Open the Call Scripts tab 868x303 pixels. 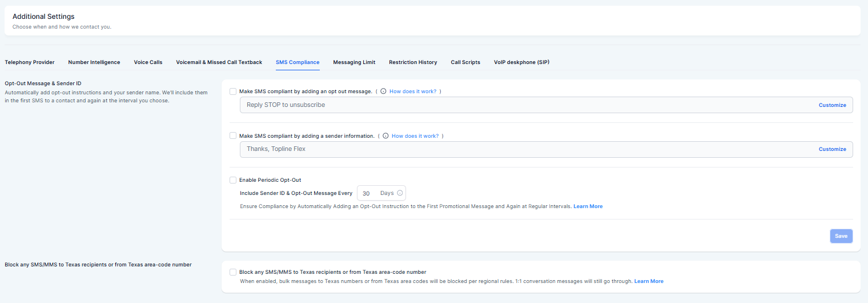point(465,62)
